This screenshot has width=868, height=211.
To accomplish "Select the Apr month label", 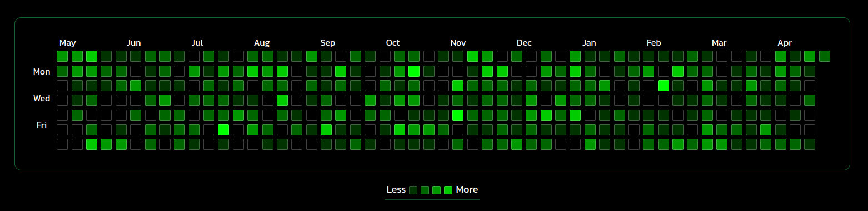I will pos(784,43).
